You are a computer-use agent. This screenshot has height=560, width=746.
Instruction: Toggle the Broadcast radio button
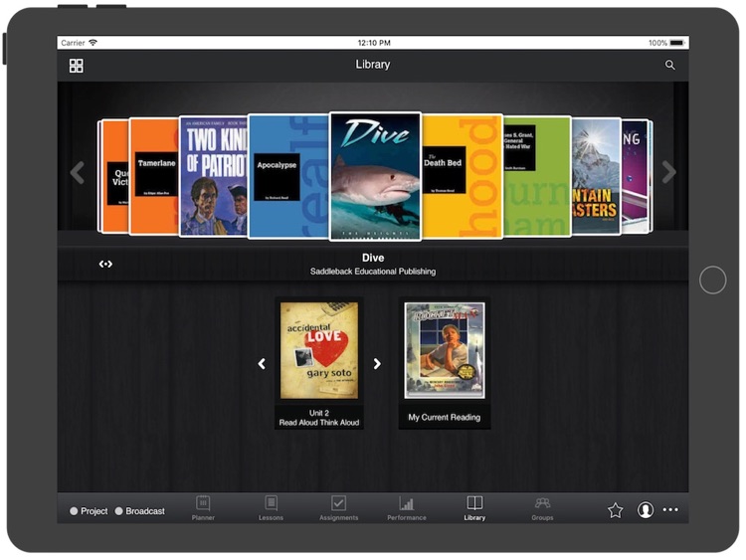coord(119,511)
